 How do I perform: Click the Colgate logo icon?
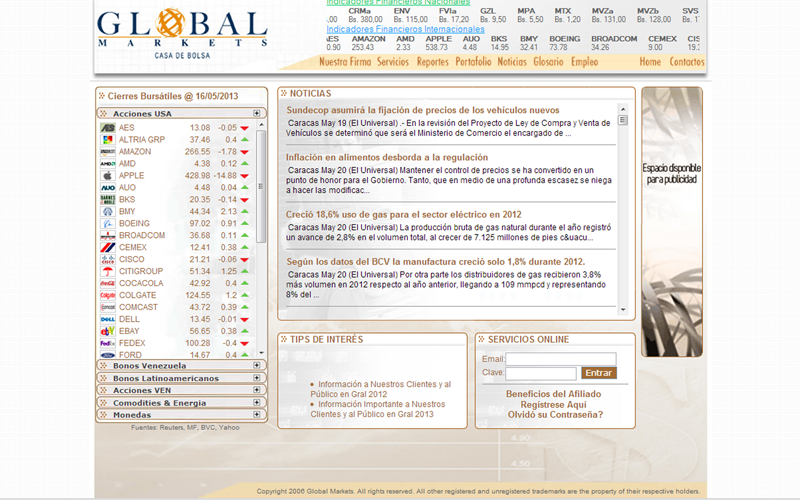point(108,295)
